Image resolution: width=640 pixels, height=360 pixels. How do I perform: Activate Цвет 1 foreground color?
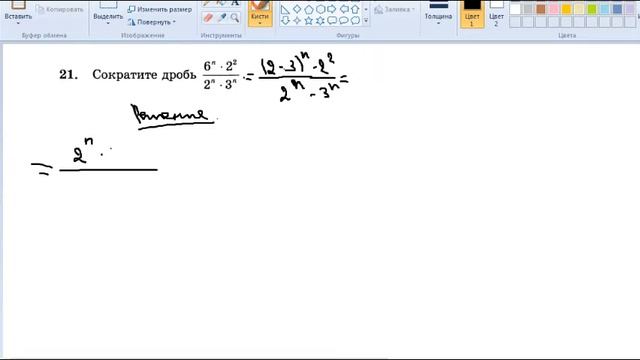pyautogui.click(x=472, y=14)
